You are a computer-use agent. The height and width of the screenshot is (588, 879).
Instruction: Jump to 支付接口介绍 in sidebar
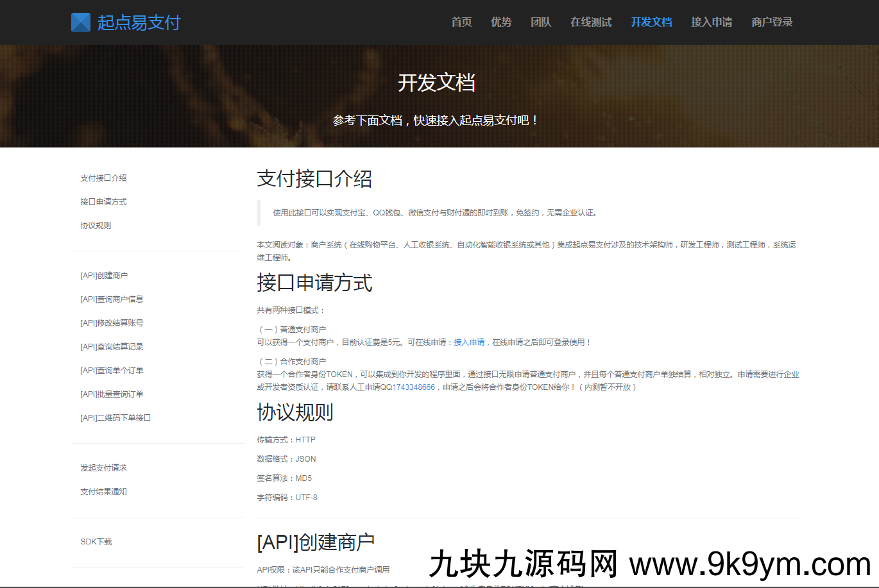click(x=103, y=178)
